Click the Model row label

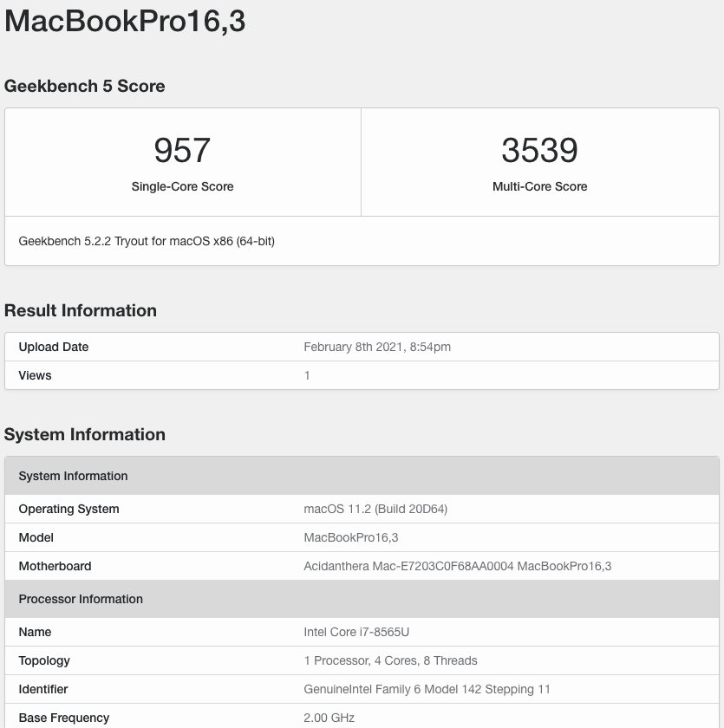[x=36, y=537]
